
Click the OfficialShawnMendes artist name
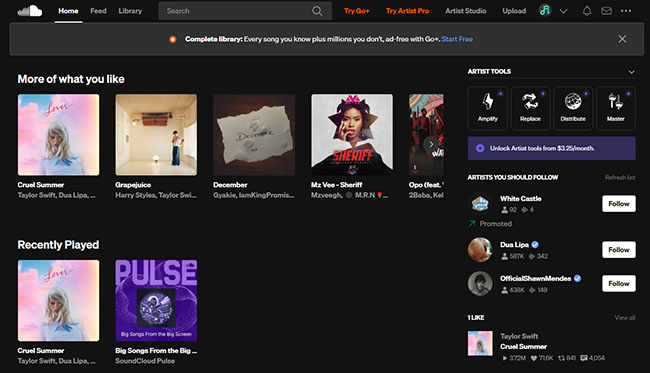pos(536,279)
